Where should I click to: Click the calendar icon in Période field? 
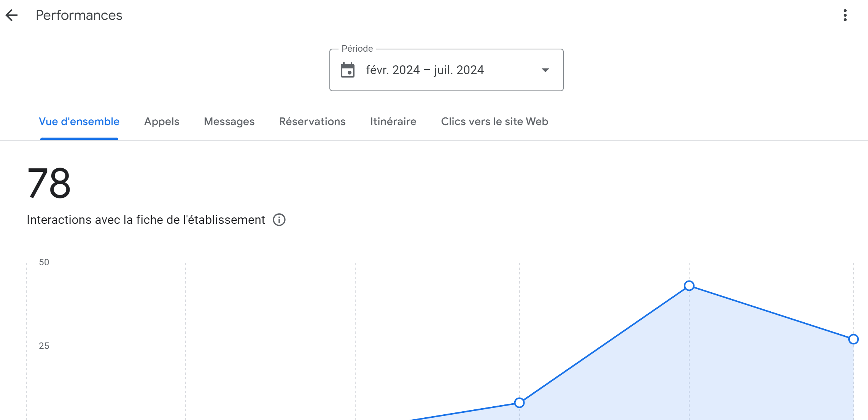coord(348,70)
